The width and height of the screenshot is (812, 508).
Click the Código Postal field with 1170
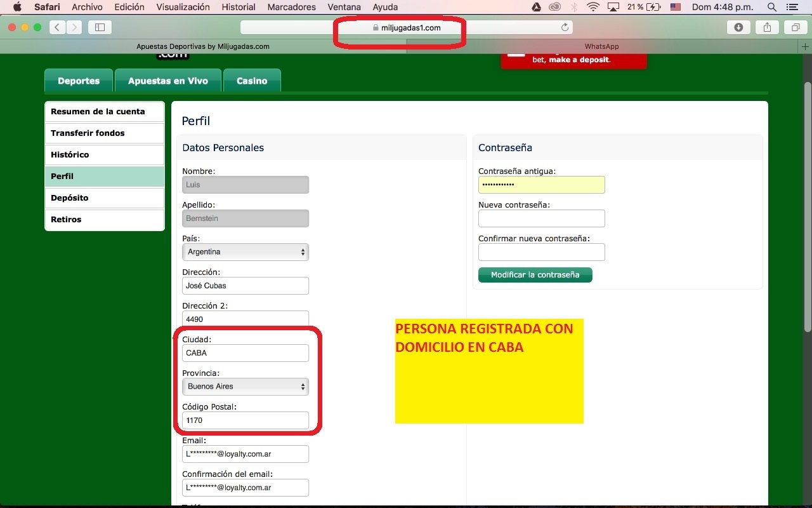click(x=245, y=420)
